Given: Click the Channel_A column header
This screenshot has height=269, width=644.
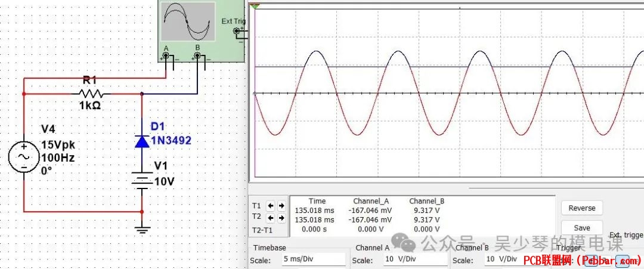Looking at the screenshot, I should 371,201.
